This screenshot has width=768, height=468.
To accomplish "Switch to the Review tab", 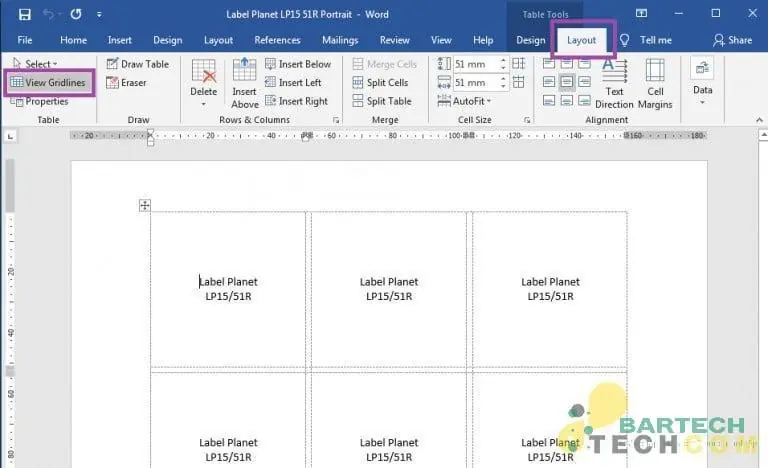I will pos(394,40).
